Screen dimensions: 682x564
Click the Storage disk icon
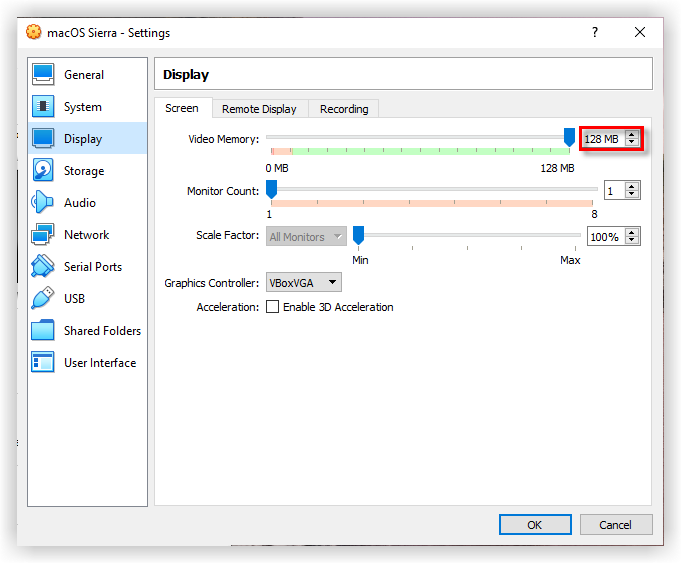(43, 170)
